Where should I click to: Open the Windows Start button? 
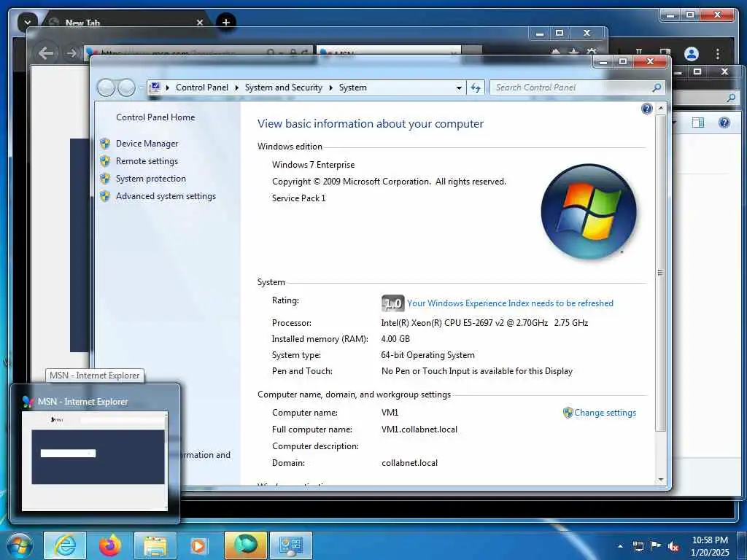[20, 545]
